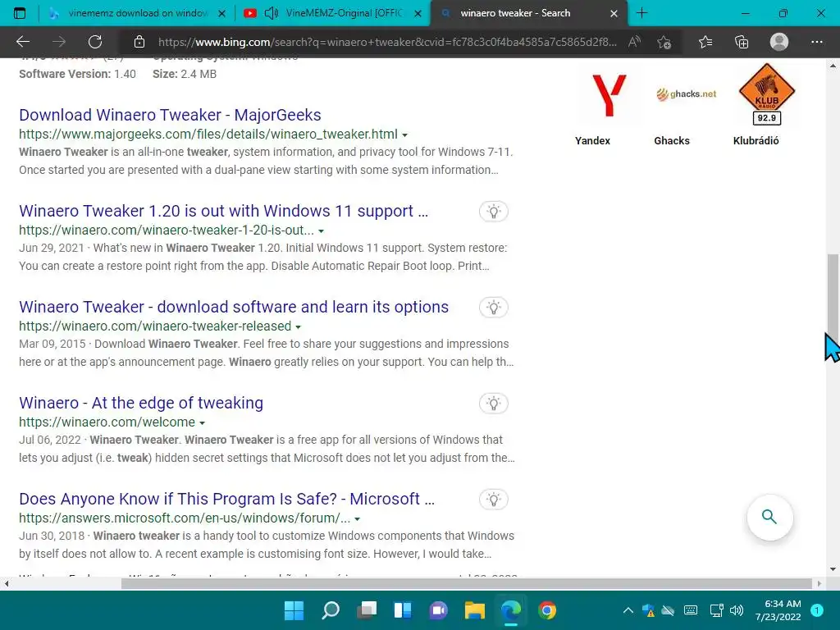The height and width of the screenshot is (630, 840).
Task: Show insights lightbulb for Winaero Tweaker 1.20 result
Action: coord(493,211)
